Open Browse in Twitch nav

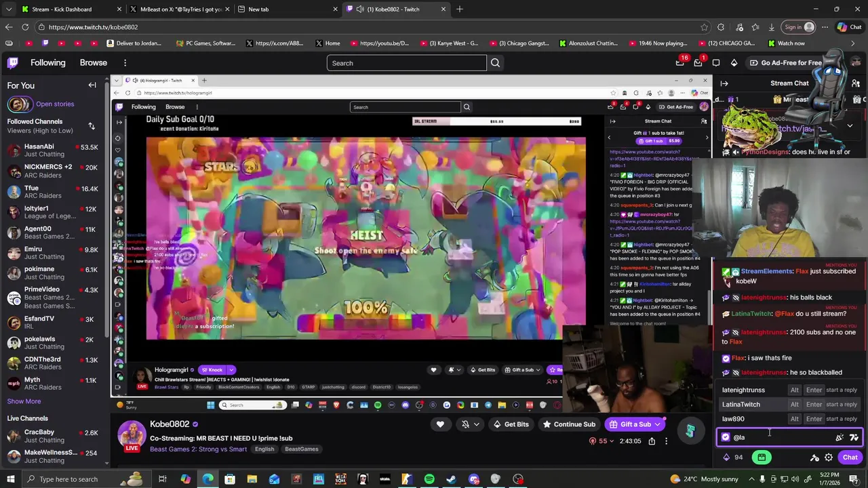click(x=94, y=62)
